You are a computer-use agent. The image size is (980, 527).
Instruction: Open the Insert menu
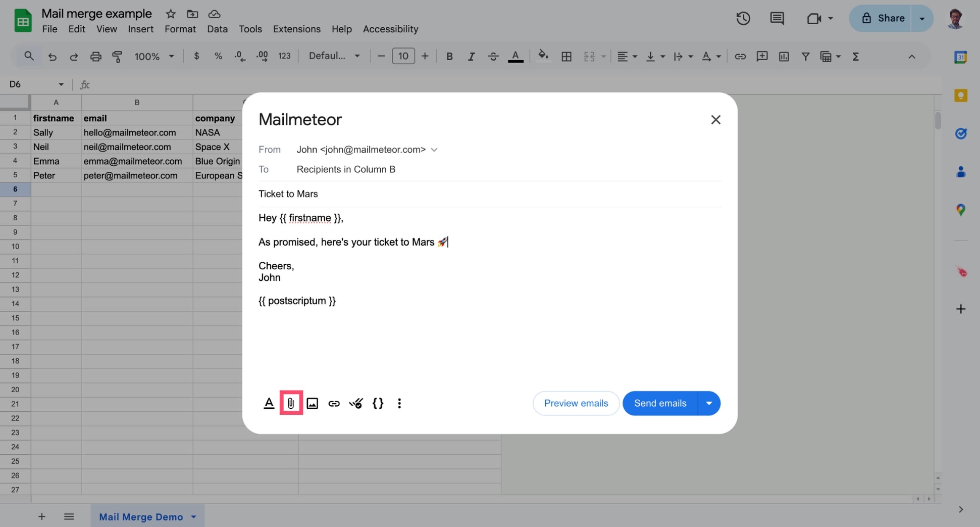point(140,29)
